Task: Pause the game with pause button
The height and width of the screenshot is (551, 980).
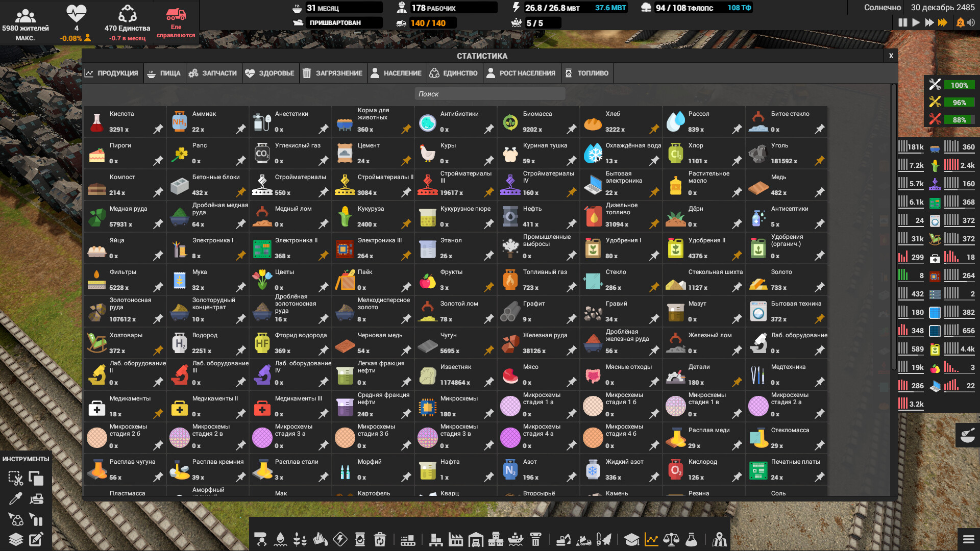Action: click(902, 22)
